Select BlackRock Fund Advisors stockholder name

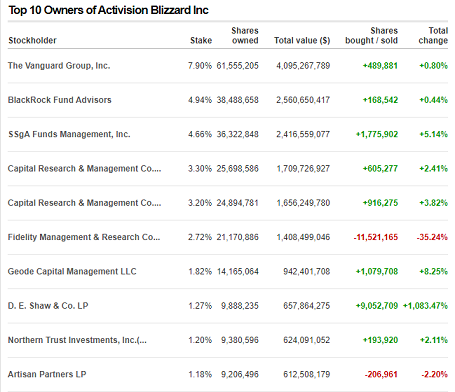click(60, 100)
